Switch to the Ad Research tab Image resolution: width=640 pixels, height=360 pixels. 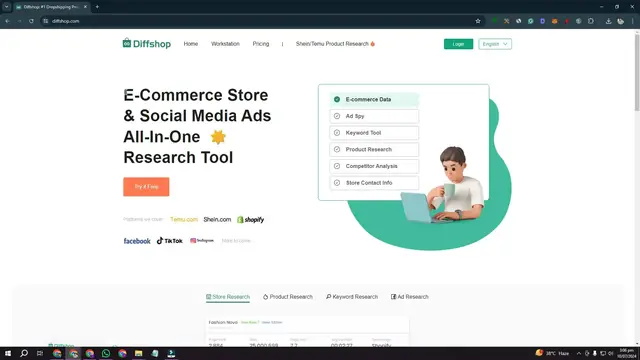[409, 297]
